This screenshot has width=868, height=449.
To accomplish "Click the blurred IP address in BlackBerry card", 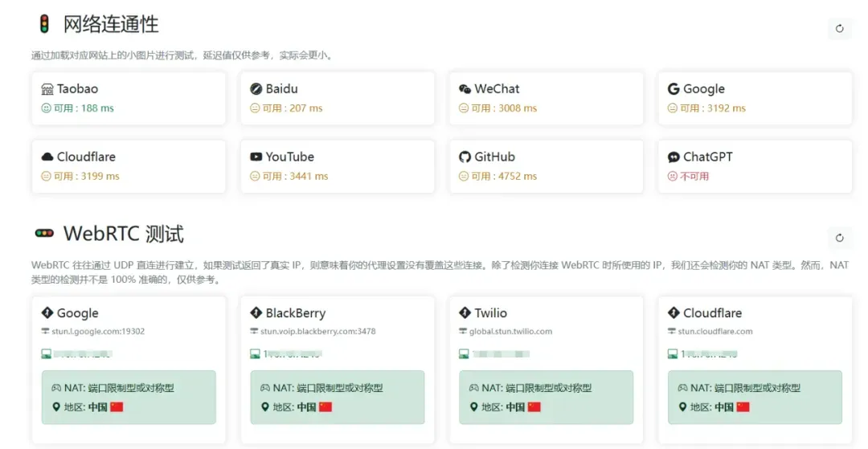I will click(293, 354).
